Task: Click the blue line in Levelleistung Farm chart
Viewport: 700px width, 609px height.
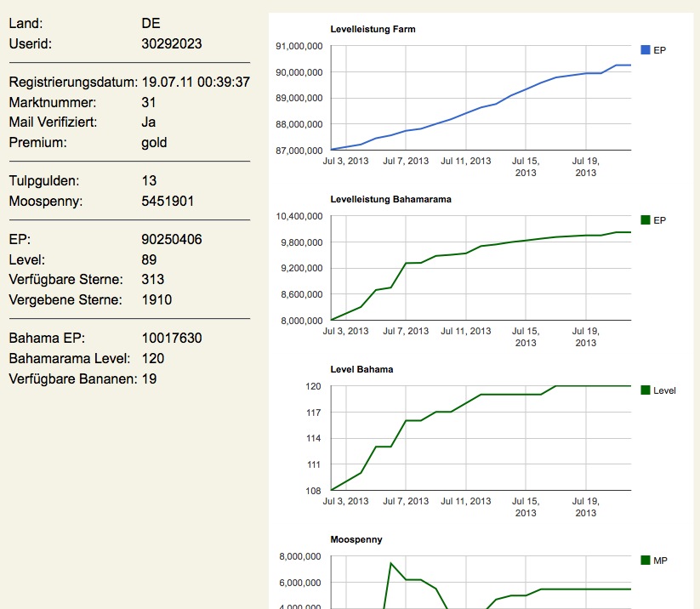Action: 481,107
